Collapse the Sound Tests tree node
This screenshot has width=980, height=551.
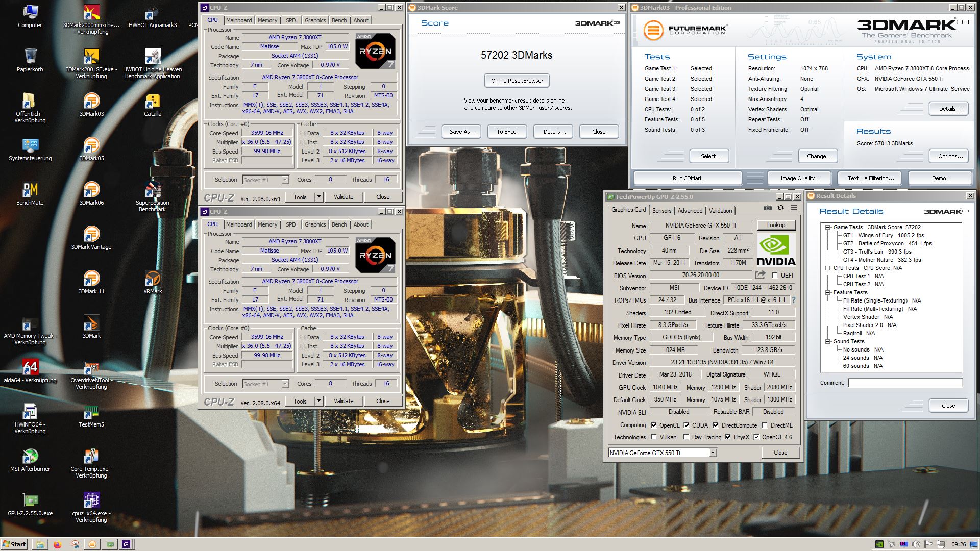(x=827, y=342)
